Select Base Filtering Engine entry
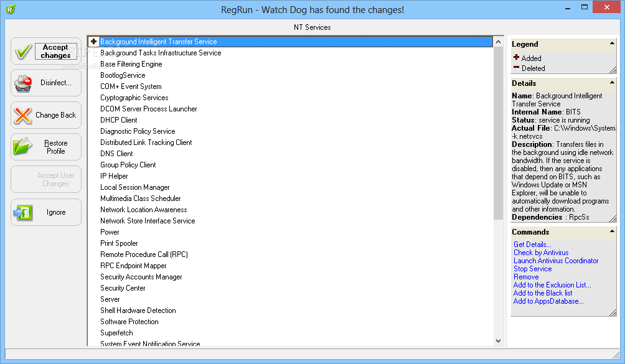The width and height of the screenshot is (625, 364). tap(131, 63)
